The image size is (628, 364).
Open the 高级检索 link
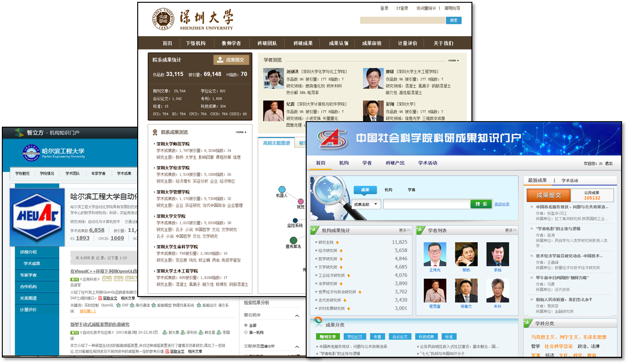[x=502, y=204]
